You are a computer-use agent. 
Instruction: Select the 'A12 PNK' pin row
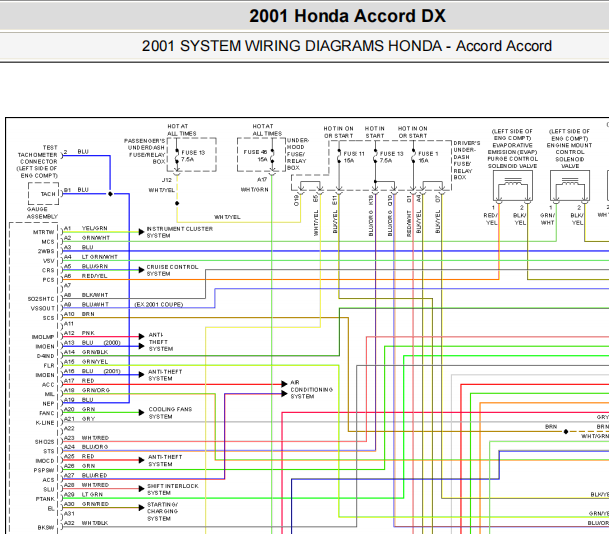pyautogui.click(x=79, y=333)
